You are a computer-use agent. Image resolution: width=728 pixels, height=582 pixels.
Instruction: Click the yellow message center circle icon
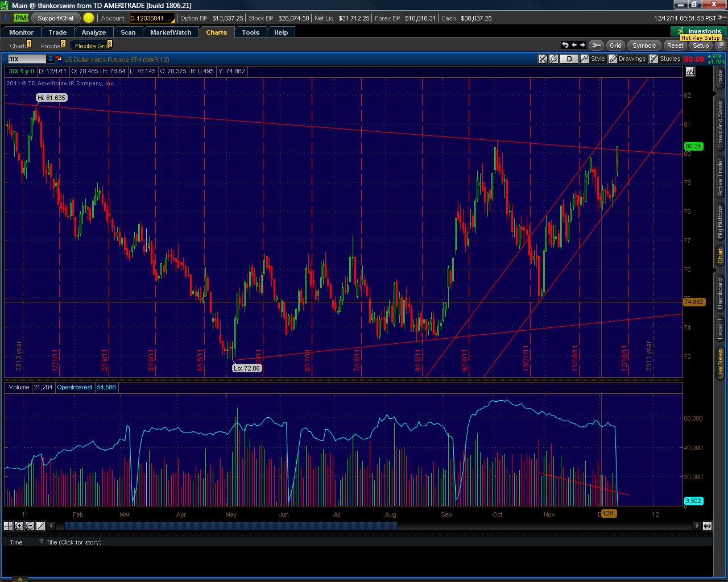(x=88, y=18)
